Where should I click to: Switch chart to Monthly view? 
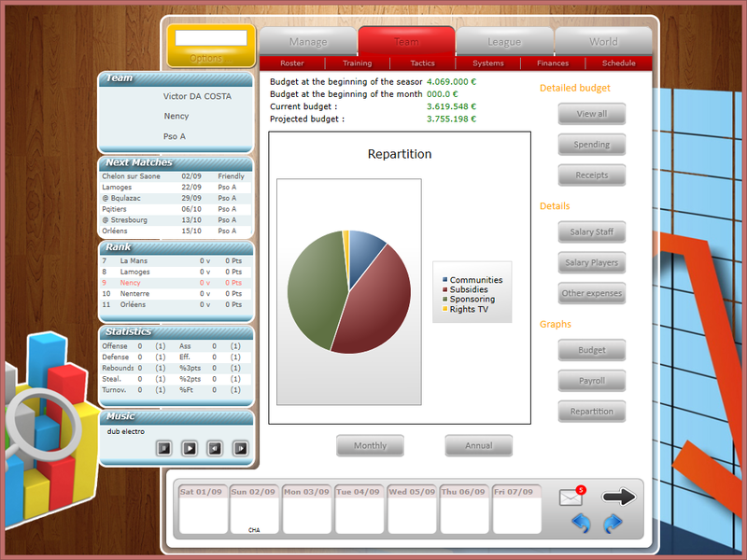pyautogui.click(x=370, y=446)
